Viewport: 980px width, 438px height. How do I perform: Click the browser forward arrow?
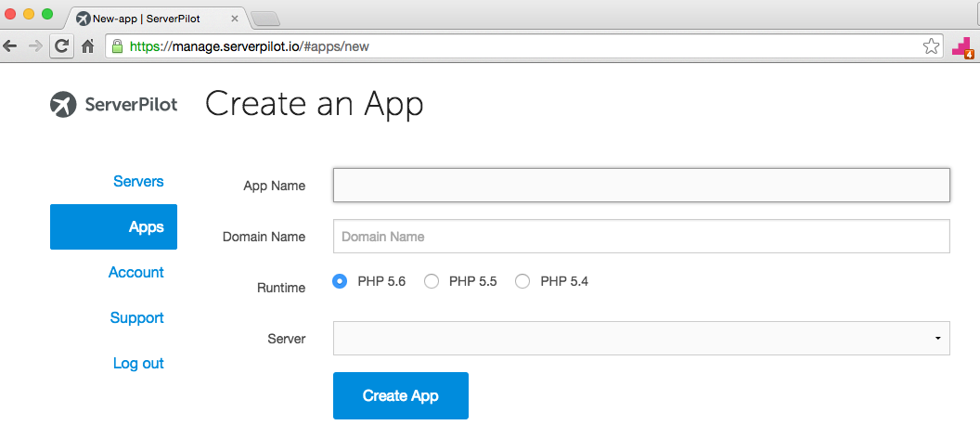pos(35,45)
